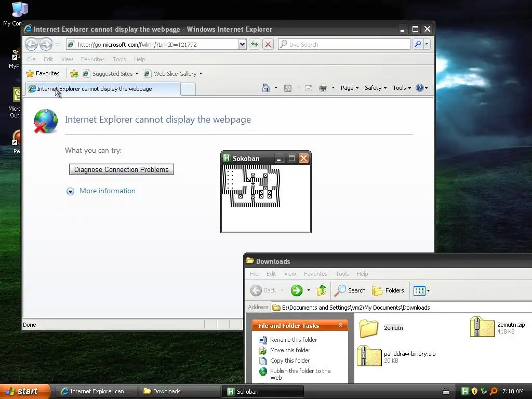The width and height of the screenshot is (532, 399).
Task: Click the Print icon in command bar
Action: pyautogui.click(x=323, y=88)
